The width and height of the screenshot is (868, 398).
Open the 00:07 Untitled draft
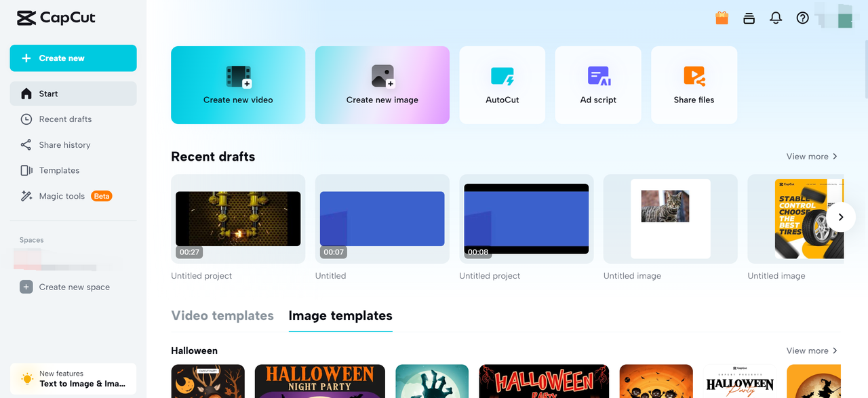click(382, 219)
